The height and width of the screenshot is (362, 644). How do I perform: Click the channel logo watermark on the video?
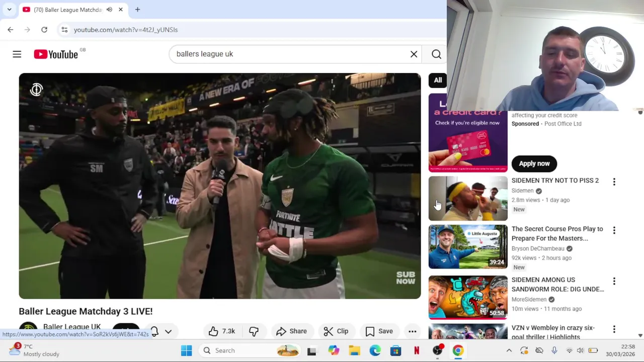coord(36,90)
